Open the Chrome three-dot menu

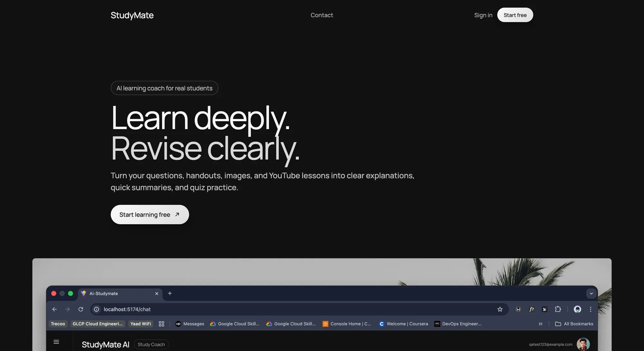click(x=591, y=309)
